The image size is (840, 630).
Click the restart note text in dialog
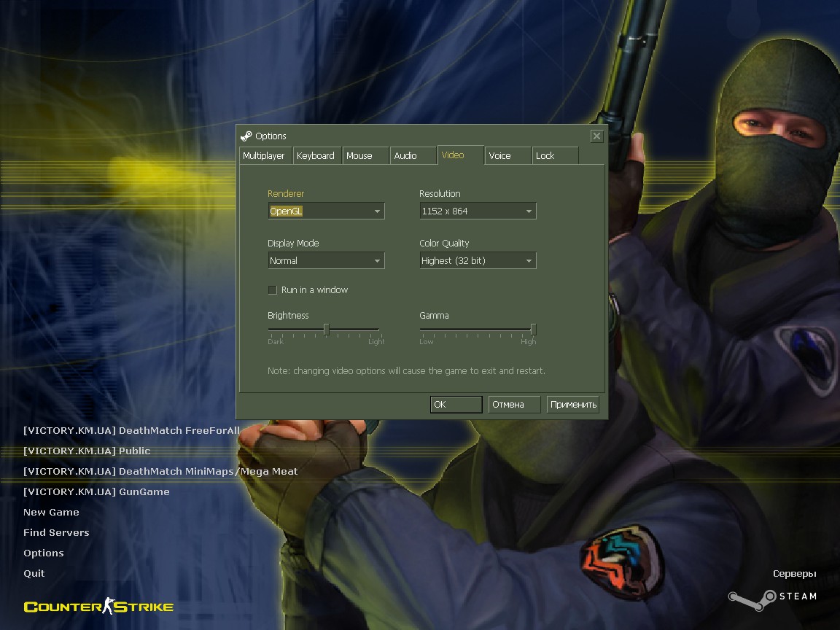(406, 370)
